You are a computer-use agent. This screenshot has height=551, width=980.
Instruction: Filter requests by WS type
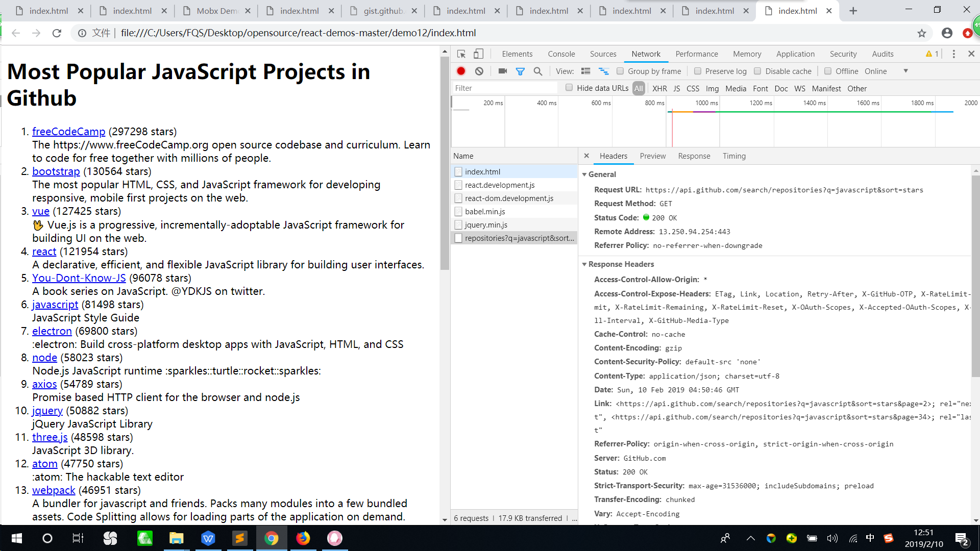[800, 89]
